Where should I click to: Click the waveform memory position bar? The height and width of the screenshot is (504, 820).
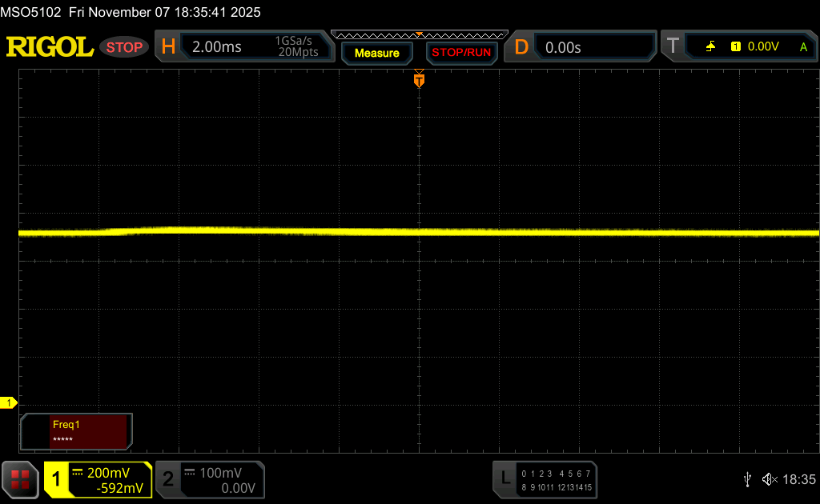click(x=419, y=34)
